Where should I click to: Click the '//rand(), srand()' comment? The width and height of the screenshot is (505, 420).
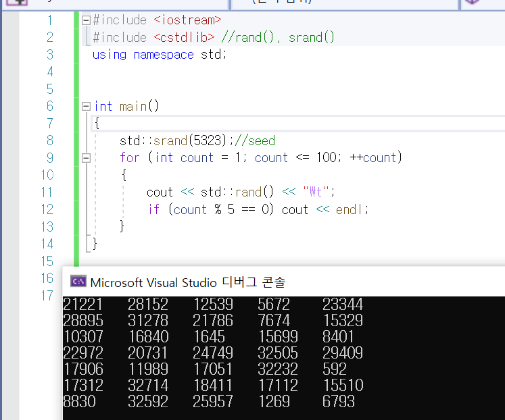(x=278, y=37)
